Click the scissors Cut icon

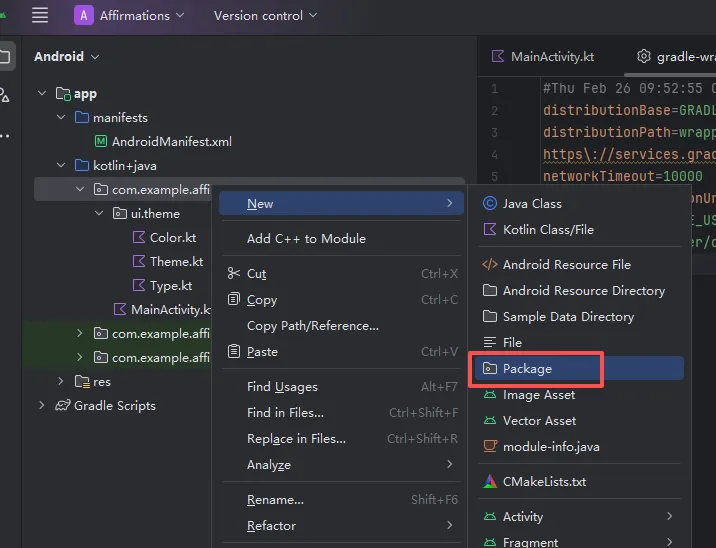coord(234,274)
